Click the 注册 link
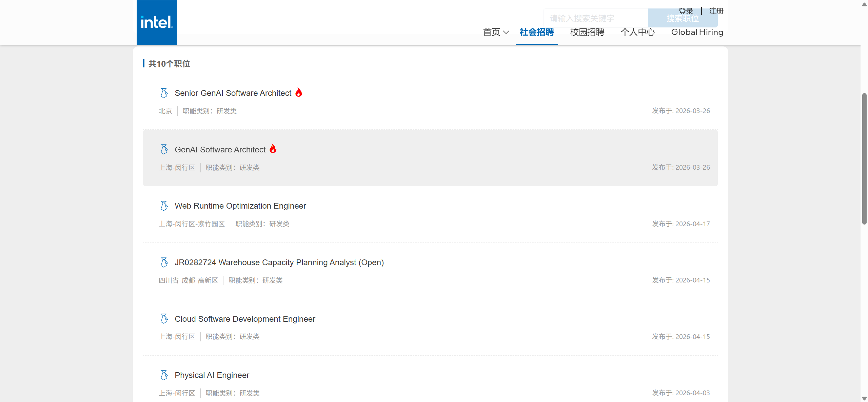The height and width of the screenshot is (402, 868). pyautogui.click(x=716, y=11)
